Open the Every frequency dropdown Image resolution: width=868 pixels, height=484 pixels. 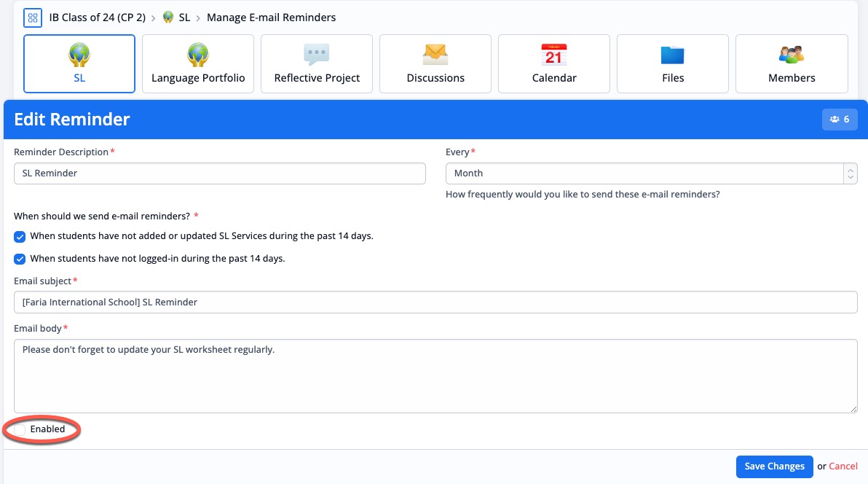coord(652,173)
